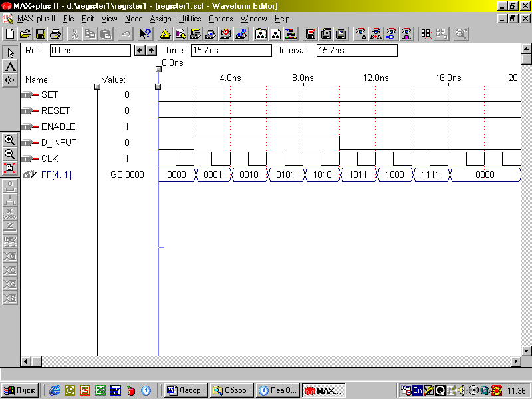Click the context-sensitive Help pointer icon

(145, 33)
